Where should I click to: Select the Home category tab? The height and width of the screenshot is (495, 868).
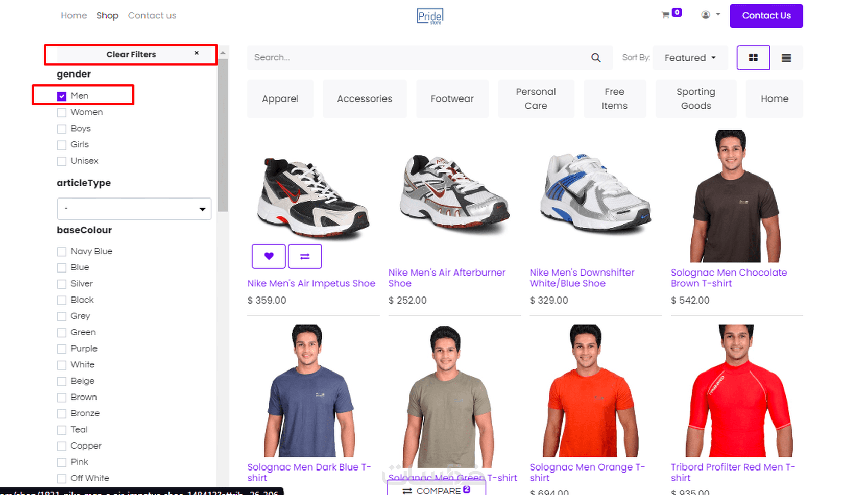(x=775, y=99)
